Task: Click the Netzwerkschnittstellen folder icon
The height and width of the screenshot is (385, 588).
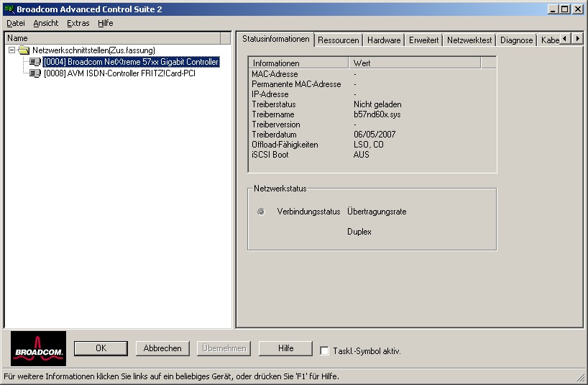Action: pyautogui.click(x=24, y=50)
